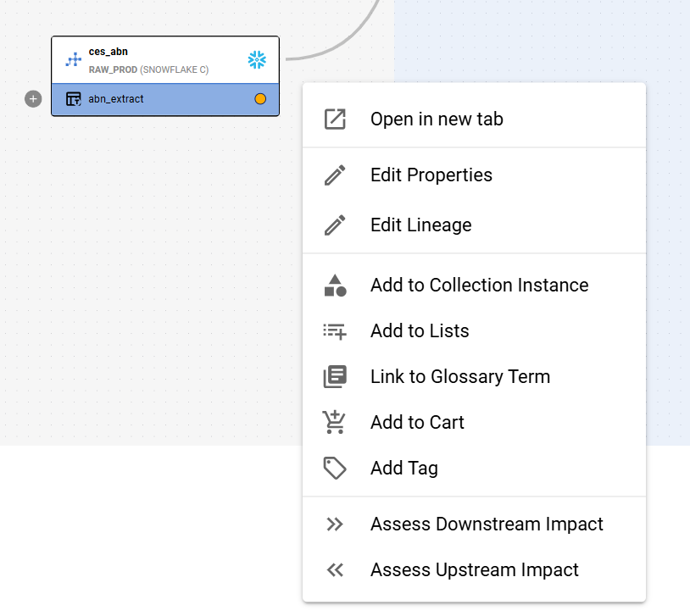Click the pencil icon beside Edit Properties
This screenshot has height=616, width=690.
click(x=335, y=175)
